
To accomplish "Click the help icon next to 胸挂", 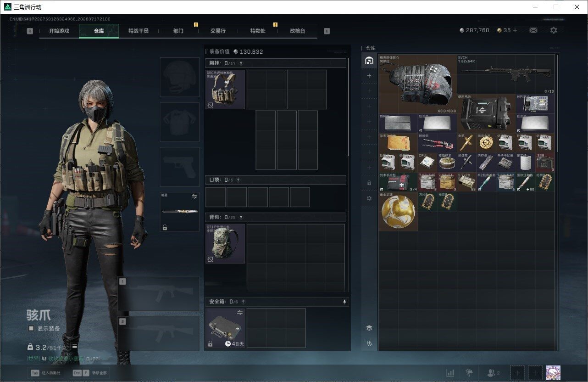I will 241,63.
